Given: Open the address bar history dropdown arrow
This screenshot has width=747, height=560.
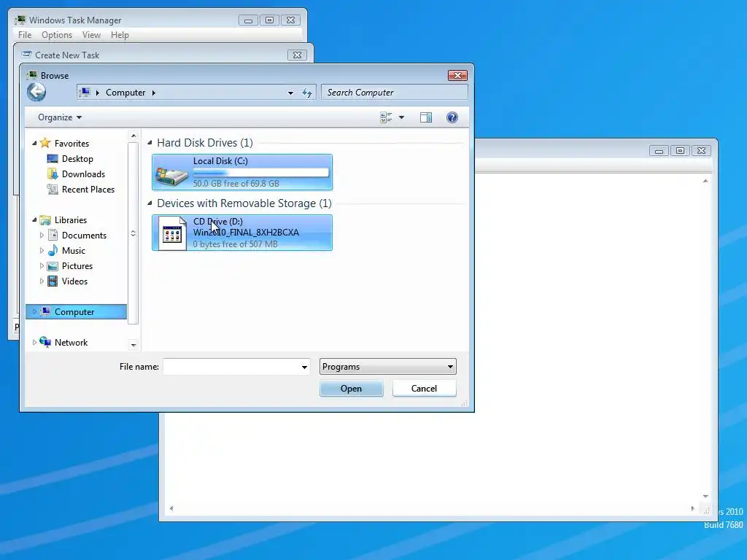Looking at the screenshot, I should coord(290,93).
